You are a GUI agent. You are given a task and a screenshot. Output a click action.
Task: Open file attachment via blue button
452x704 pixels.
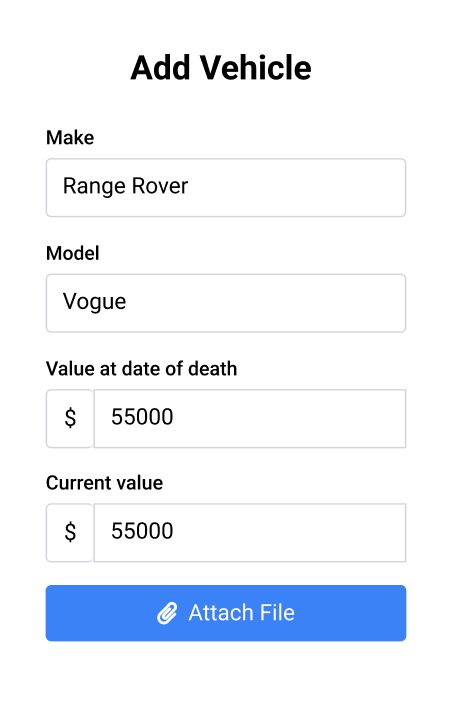point(226,613)
